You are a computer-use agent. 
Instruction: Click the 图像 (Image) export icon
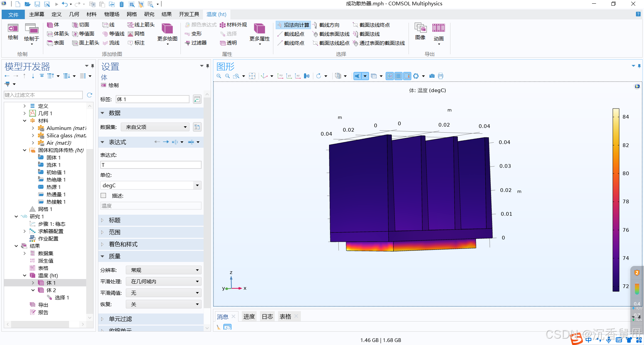[x=420, y=32]
